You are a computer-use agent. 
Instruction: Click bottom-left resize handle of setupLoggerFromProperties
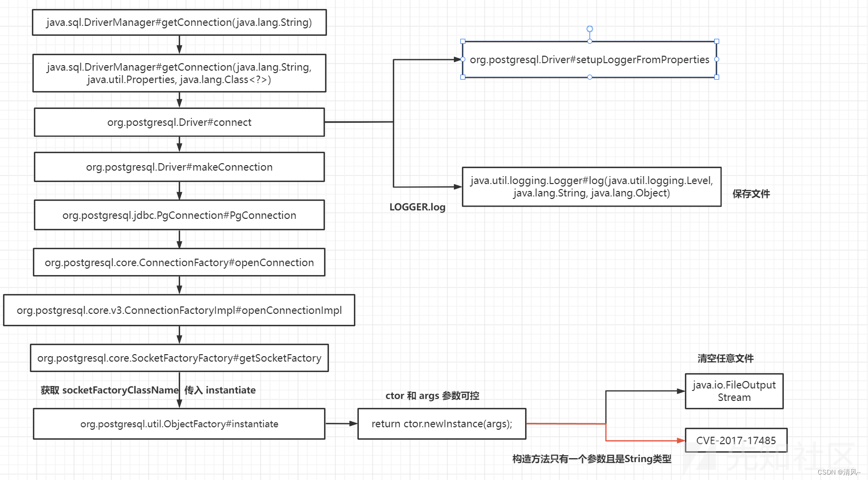point(463,77)
